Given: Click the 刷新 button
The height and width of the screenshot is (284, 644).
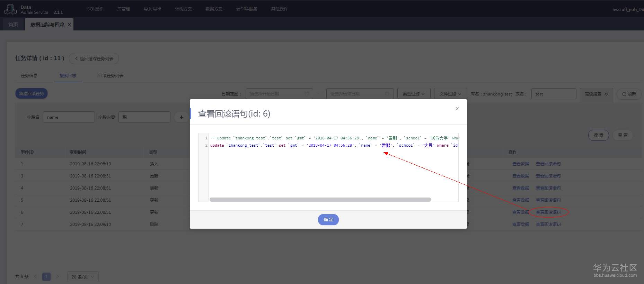Looking at the screenshot, I should [629, 94].
